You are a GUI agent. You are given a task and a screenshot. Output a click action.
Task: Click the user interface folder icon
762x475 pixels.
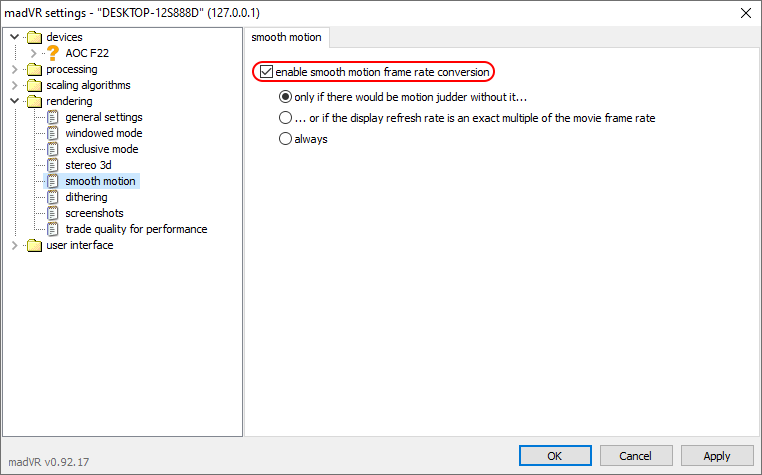35,245
